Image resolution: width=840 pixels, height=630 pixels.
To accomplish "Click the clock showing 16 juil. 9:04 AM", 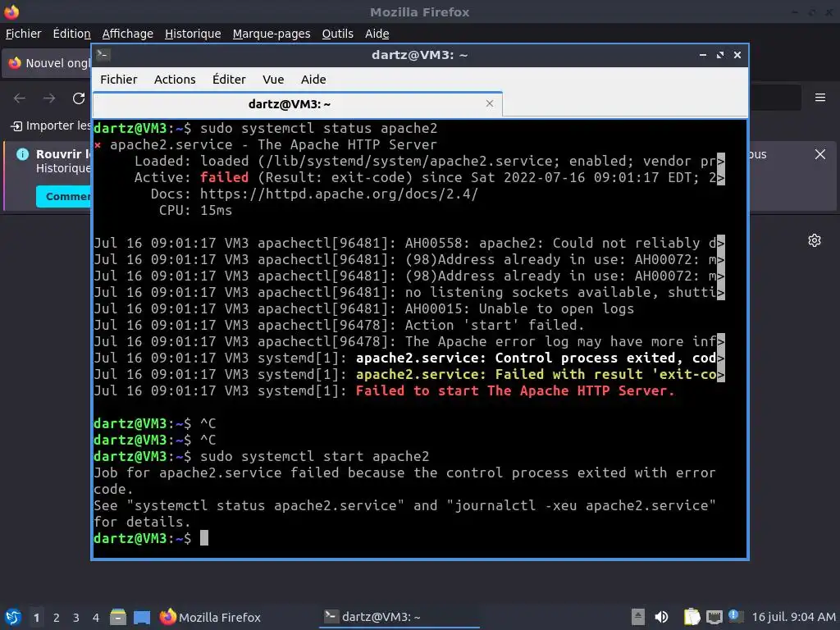I will pos(794,617).
